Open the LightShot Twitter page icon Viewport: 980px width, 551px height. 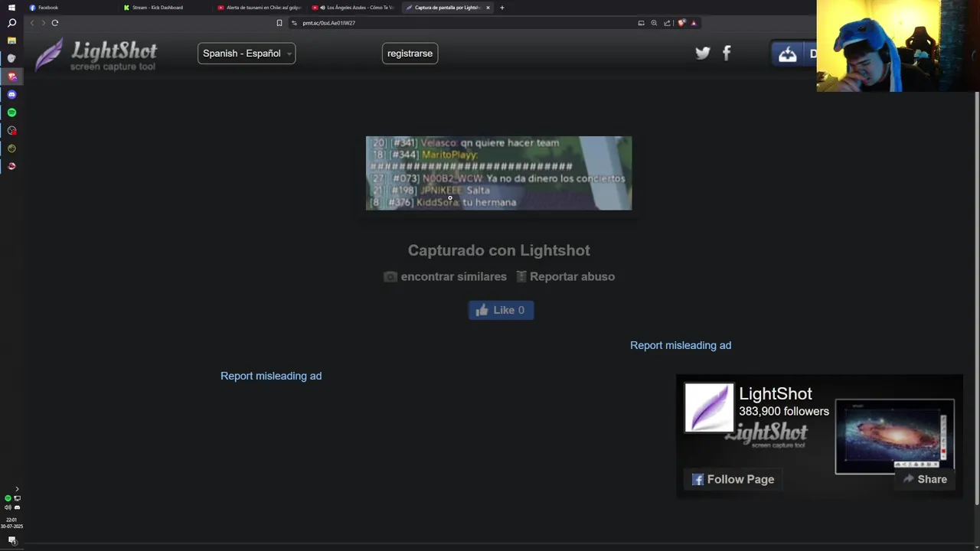[702, 53]
